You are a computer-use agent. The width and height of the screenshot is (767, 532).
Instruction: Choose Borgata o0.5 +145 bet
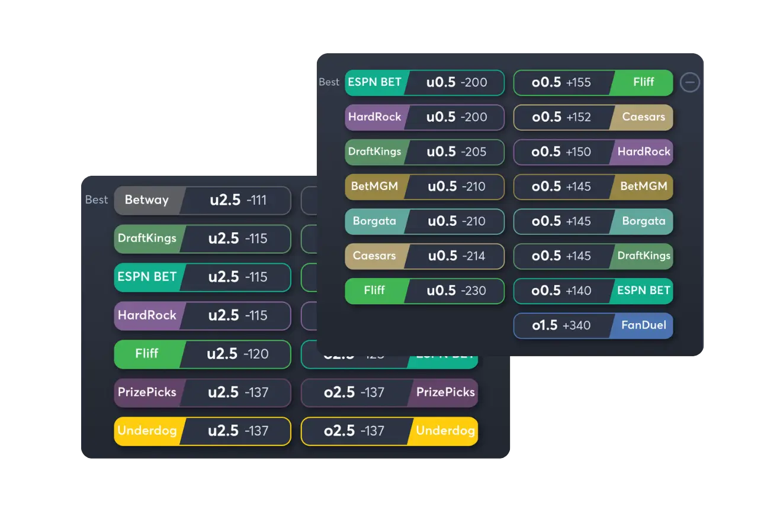pyautogui.click(x=593, y=221)
